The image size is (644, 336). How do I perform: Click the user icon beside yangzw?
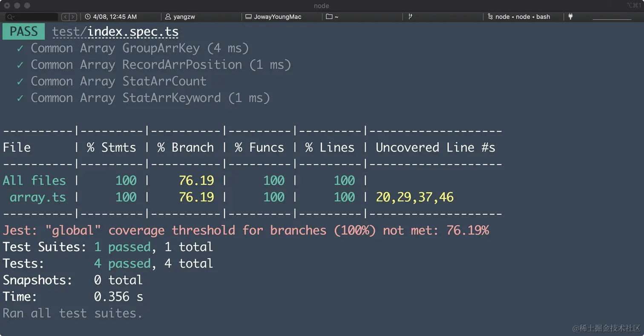[x=169, y=17]
